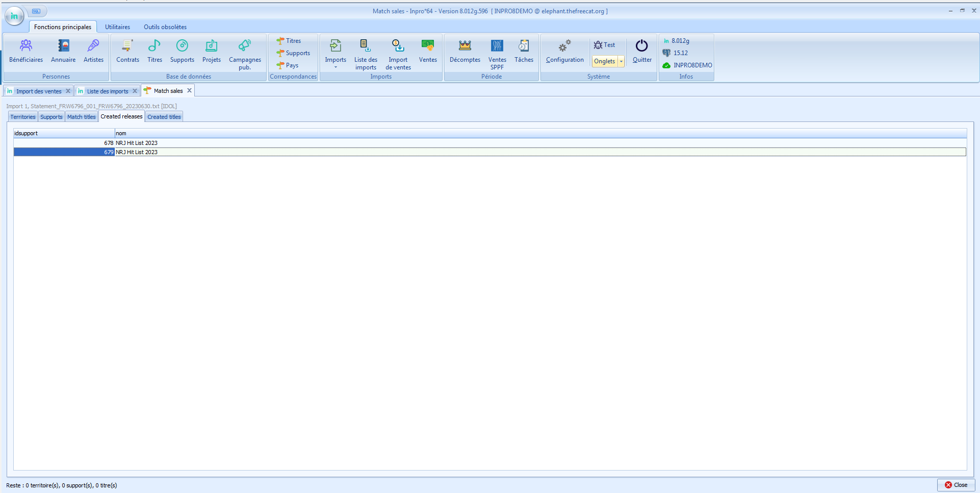Switch to the Utilitaires ribbon tab
Image resolution: width=980 pixels, height=493 pixels.
(117, 27)
